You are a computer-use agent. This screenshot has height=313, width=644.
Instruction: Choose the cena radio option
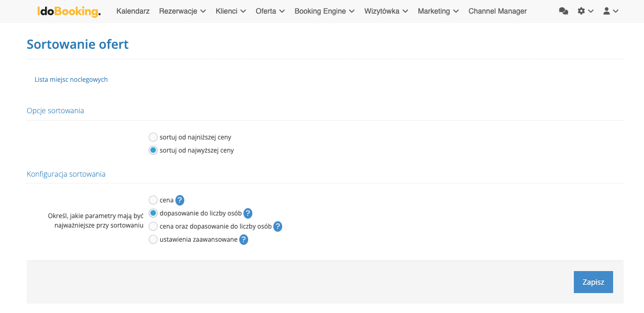click(x=153, y=200)
